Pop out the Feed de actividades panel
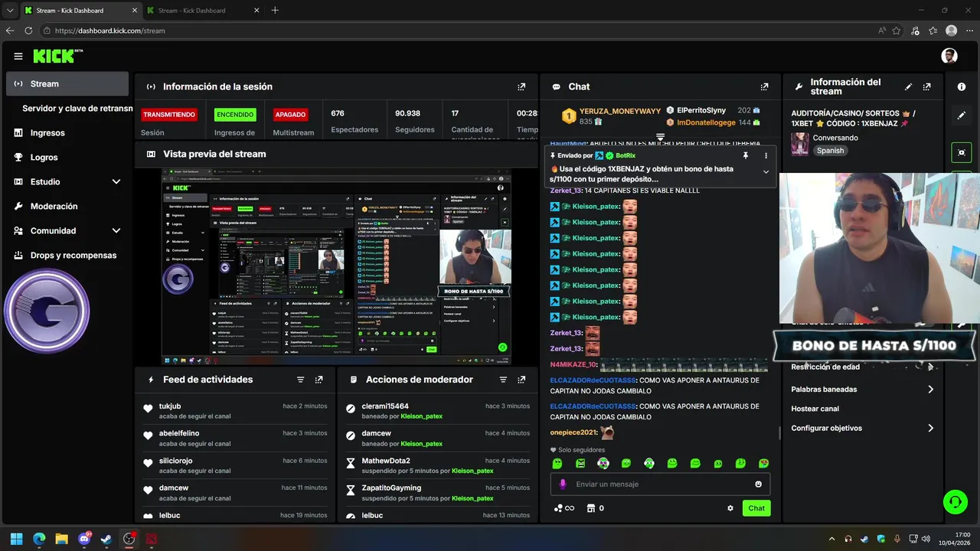The image size is (980, 551). point(319,380)
